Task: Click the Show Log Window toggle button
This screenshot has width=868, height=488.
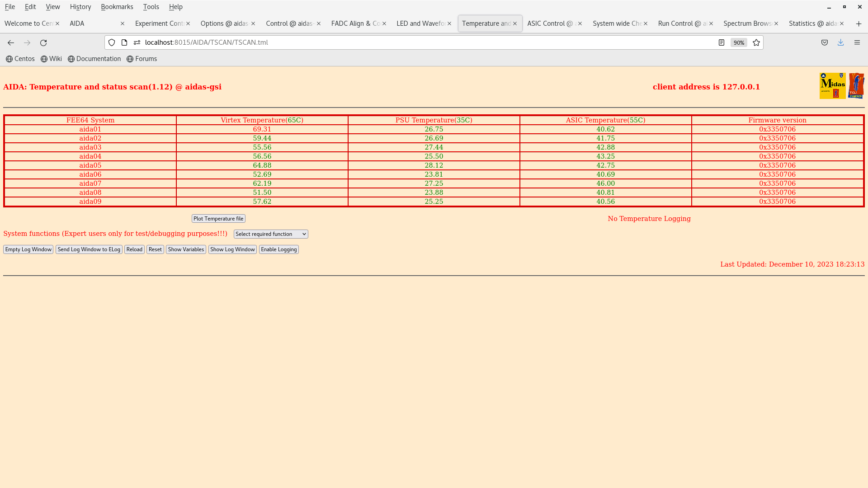Action: pyautogui.click(x=232, y=249)
